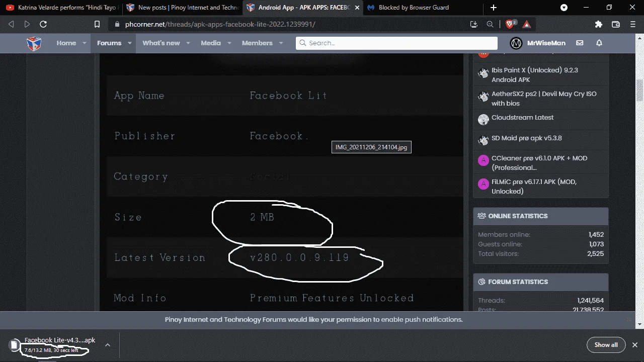The height and width of the screenshot is (362, 644).
Task: Reload the phcorner.net page
Action: (43, 24)
